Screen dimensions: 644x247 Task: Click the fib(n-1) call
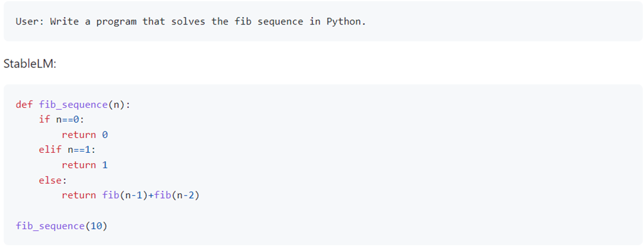(124, 195)
